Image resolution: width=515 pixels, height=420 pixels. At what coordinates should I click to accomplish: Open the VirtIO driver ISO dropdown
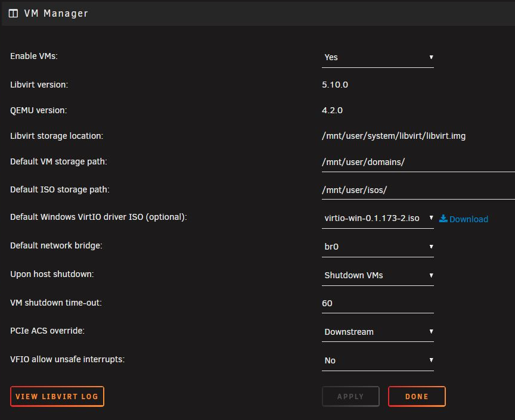378,219
